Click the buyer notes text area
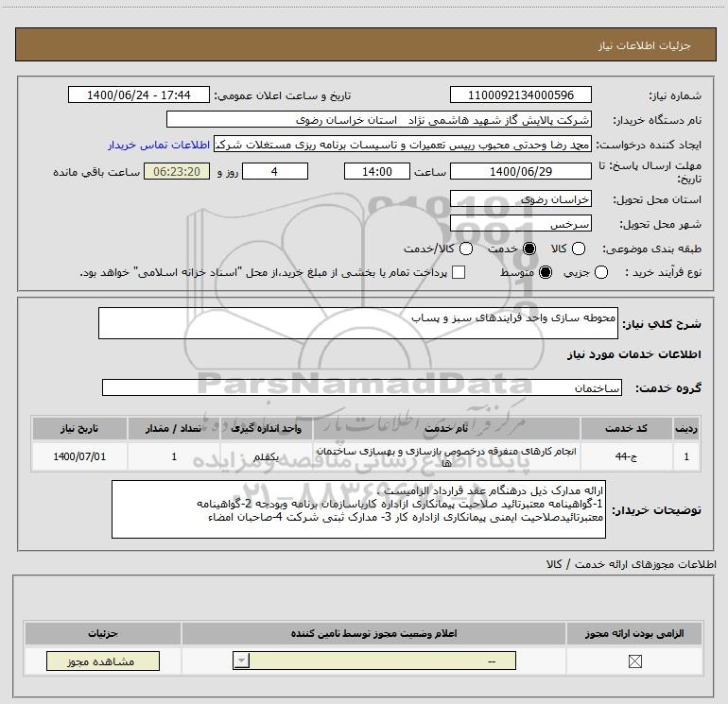Viewport: 728px width, 704px height. pos(358,509)
